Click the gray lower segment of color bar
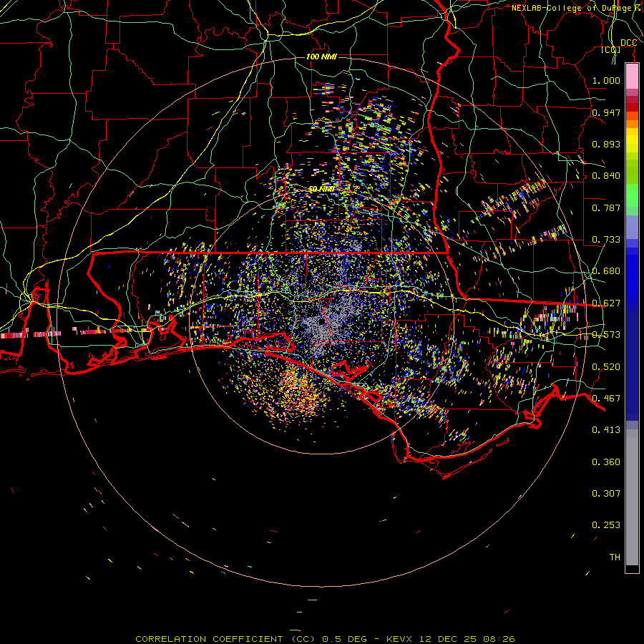This screenshot has height=644, width=644. tap(632, 497)
